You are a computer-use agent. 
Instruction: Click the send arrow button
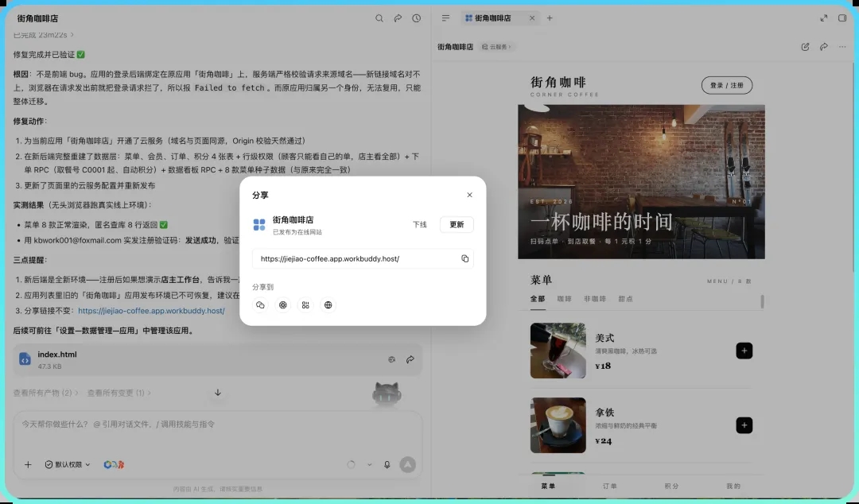click(x=407, y=464)
